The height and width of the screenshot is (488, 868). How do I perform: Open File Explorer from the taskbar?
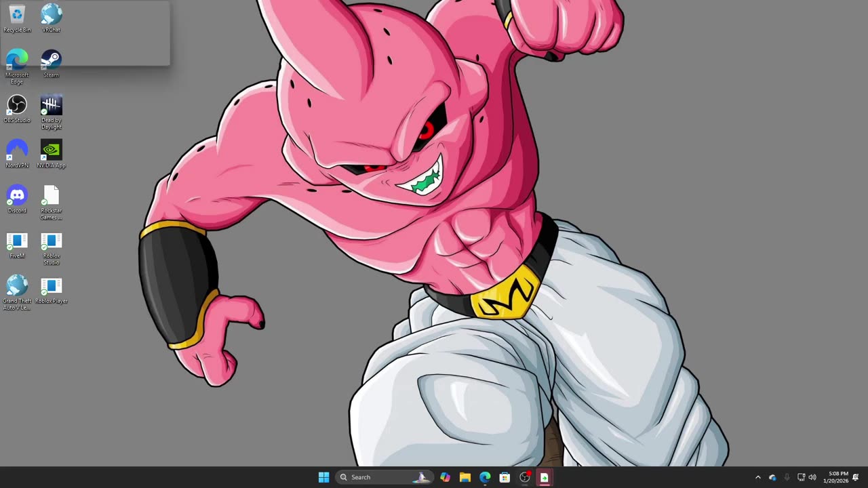tap(465, 477)
